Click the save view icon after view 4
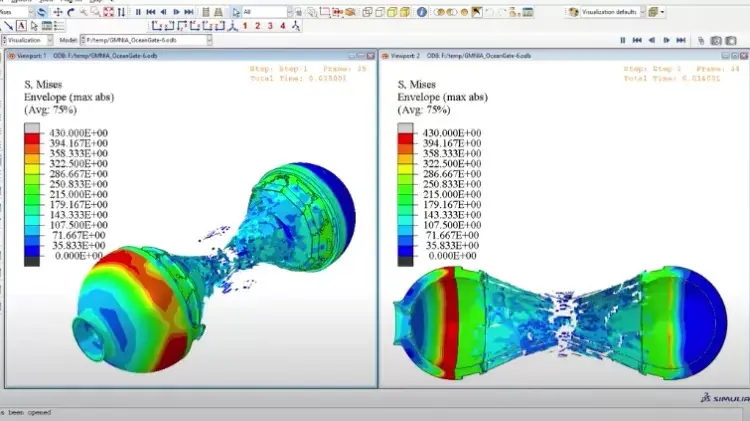Viewport: 750px width, 421px height. click(296, 26)
